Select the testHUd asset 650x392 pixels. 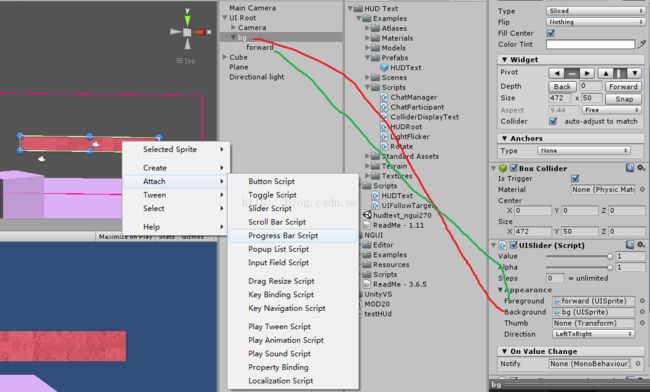[378, 314]
